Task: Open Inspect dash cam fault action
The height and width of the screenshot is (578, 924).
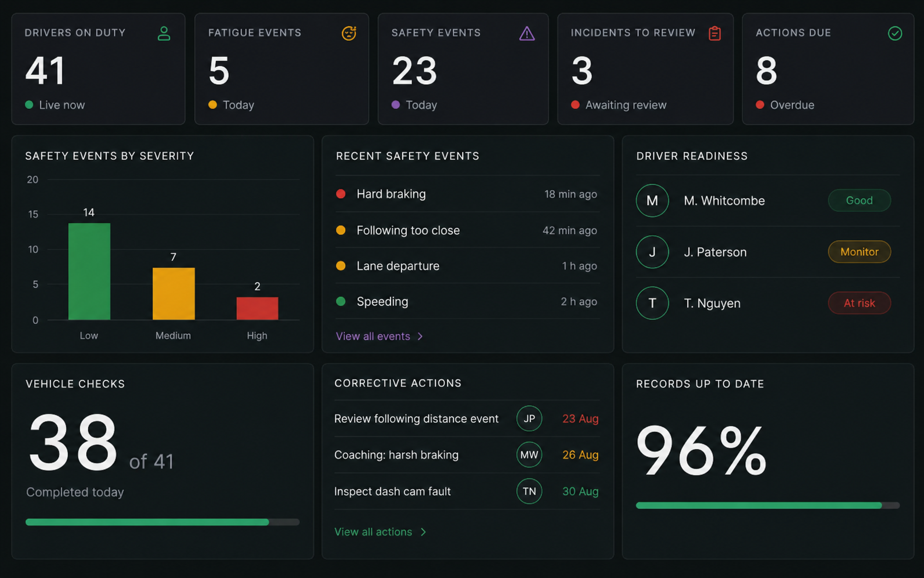Action: tap(392, 491)
